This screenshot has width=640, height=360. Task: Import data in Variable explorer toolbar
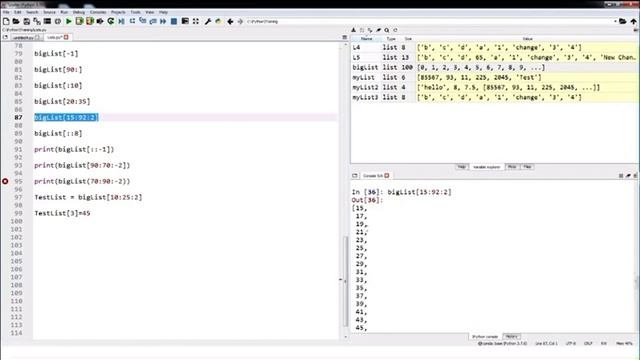point(353,30)
